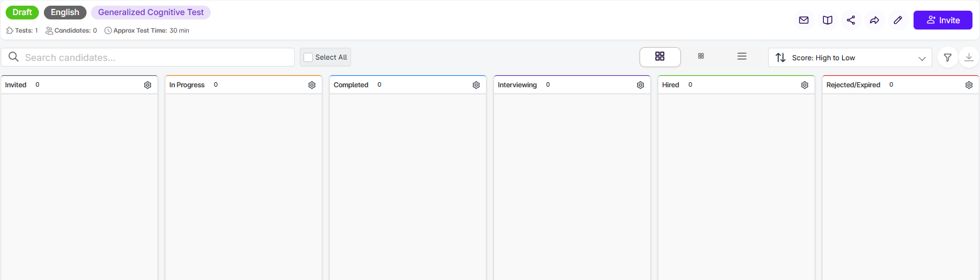
Task: Click the download arrow icon
Action: [969, 58]
